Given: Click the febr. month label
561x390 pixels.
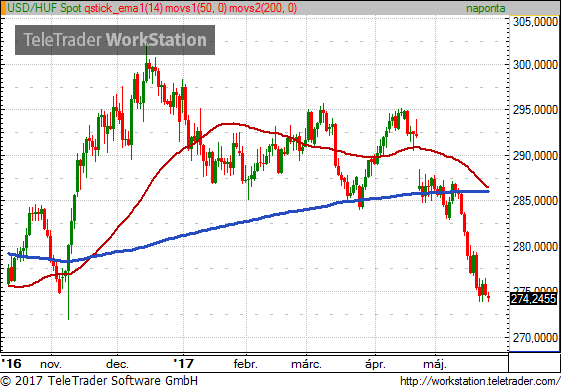Looking at the screenshot, I should (x=245, y=364).
